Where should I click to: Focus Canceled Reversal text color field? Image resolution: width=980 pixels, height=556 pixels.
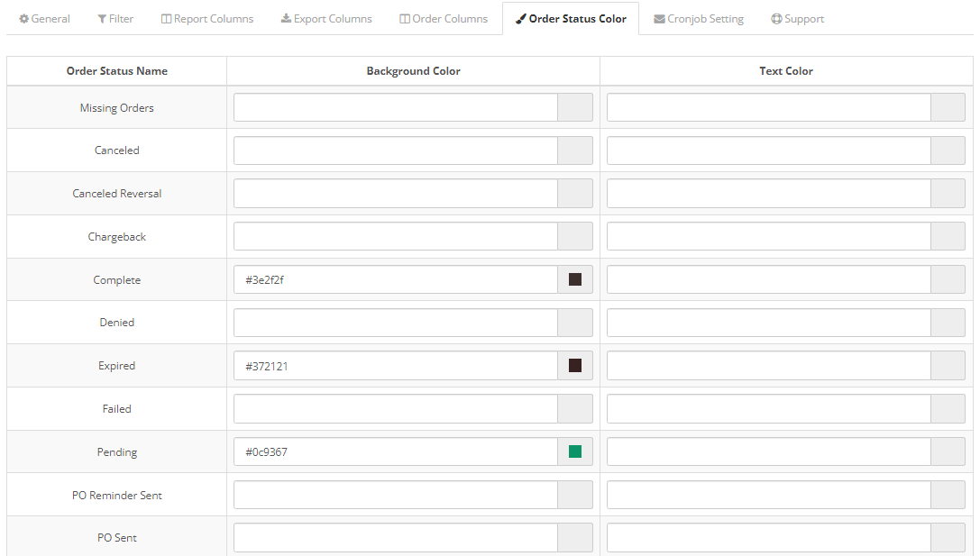click(x=769, y=194)
